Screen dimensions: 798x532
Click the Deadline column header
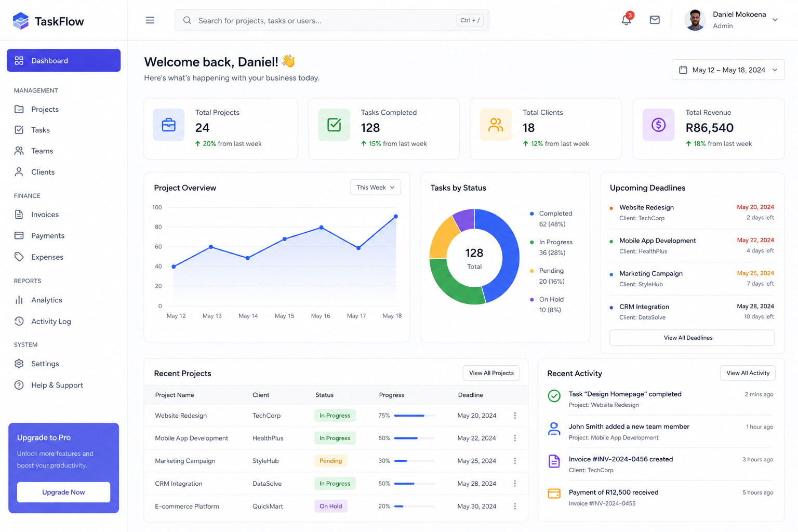471,395
